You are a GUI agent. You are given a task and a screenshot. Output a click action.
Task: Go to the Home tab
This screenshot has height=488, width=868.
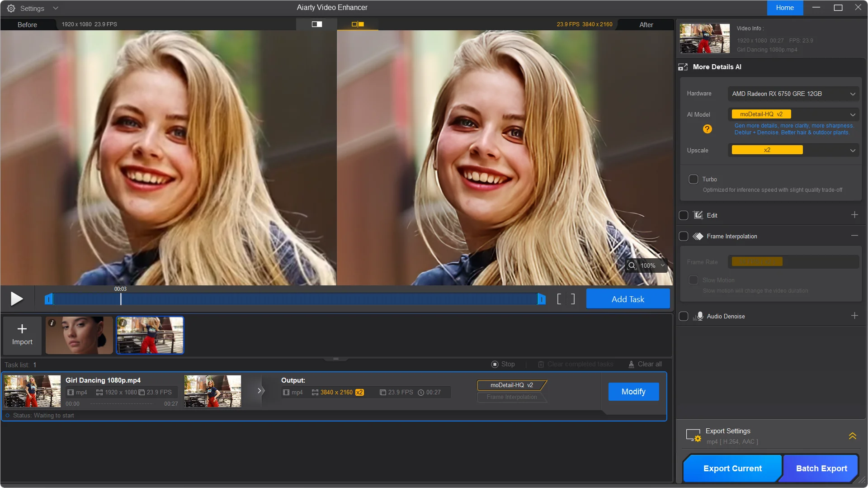point(785,8)
